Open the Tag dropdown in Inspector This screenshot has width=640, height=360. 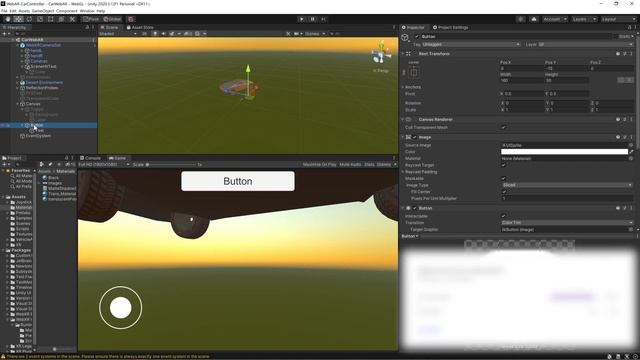[x=471, y=44]
